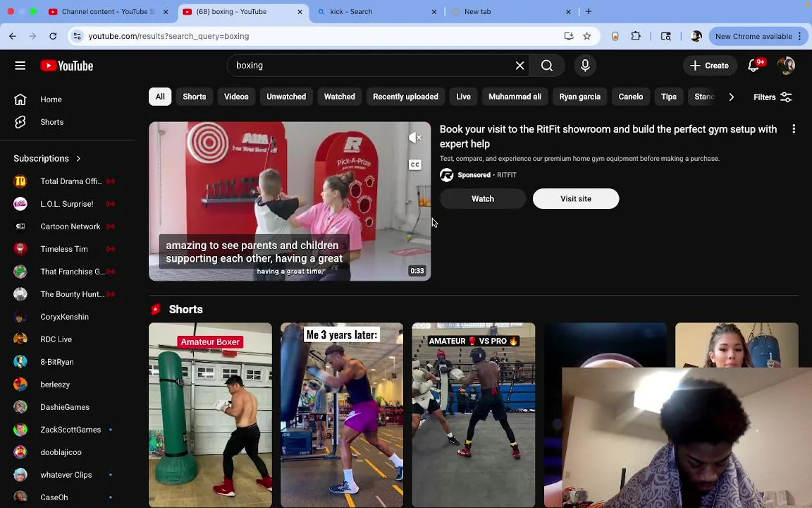Image resolution: width=812 pixels, height=508 pixels.
Task: Select the Canelo filter chip
Action: tap(631, 97)
